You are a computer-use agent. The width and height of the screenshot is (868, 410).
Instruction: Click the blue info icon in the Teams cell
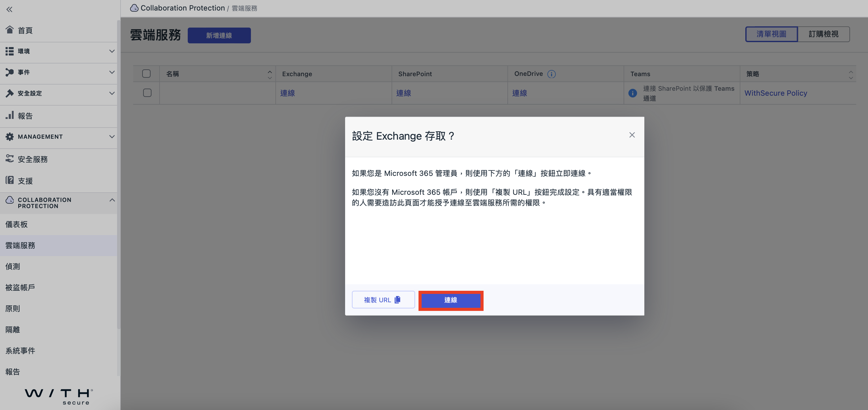click(x=633, y=93)
